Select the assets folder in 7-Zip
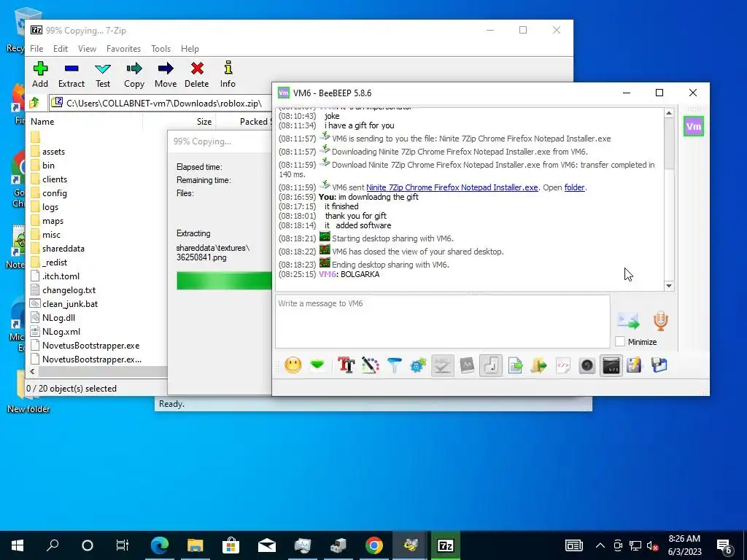Screen dimensions: 747x560 pos(53,152)
